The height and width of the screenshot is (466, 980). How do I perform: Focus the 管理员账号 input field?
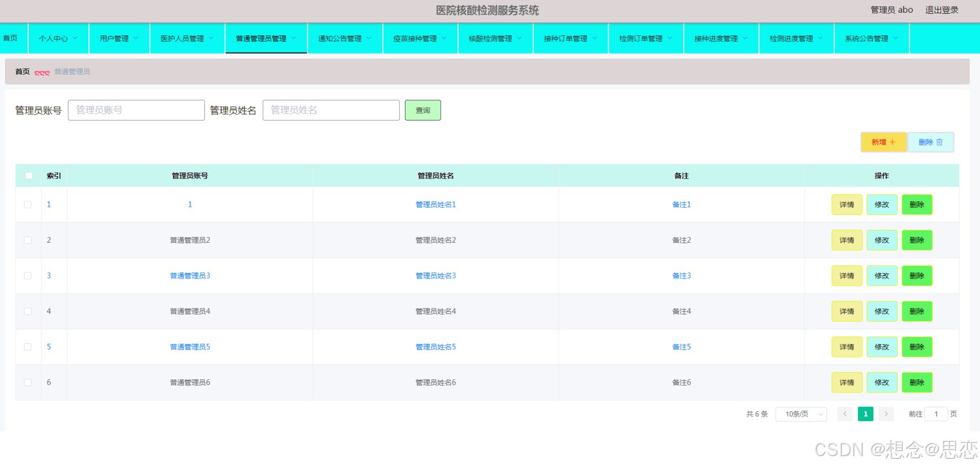coord(136,110)
